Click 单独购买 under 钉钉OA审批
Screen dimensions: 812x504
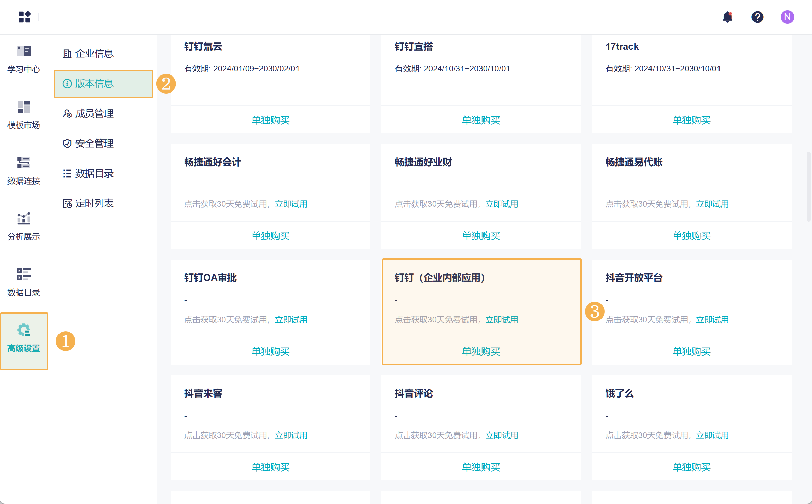[270, 351]
